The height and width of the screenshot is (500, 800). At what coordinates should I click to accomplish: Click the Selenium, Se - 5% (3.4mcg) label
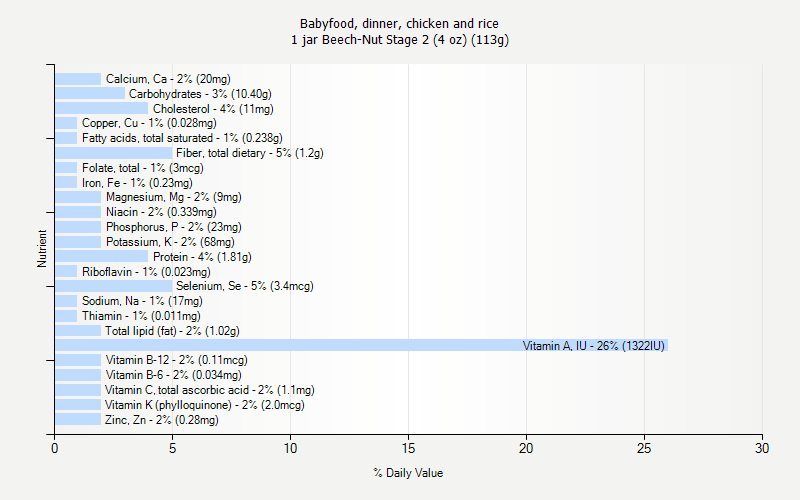tap(244, 286)
